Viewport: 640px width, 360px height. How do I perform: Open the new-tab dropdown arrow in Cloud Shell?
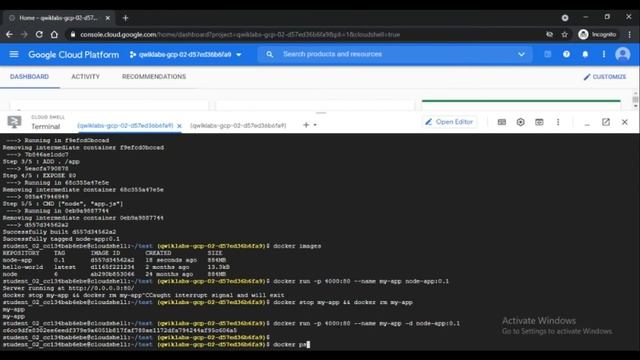pyautogui.click(x=315, y=125)
